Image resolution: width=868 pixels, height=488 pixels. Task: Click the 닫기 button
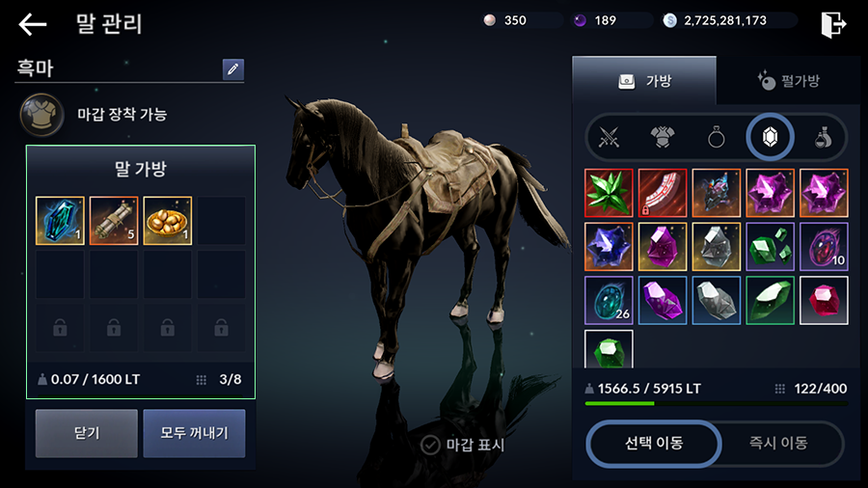[87, 433]
